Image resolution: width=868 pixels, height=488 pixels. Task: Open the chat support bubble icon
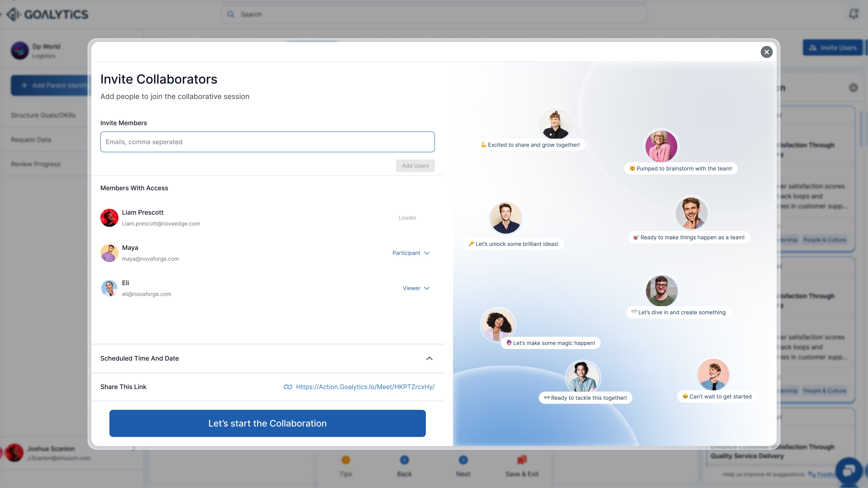click(849, 471)
